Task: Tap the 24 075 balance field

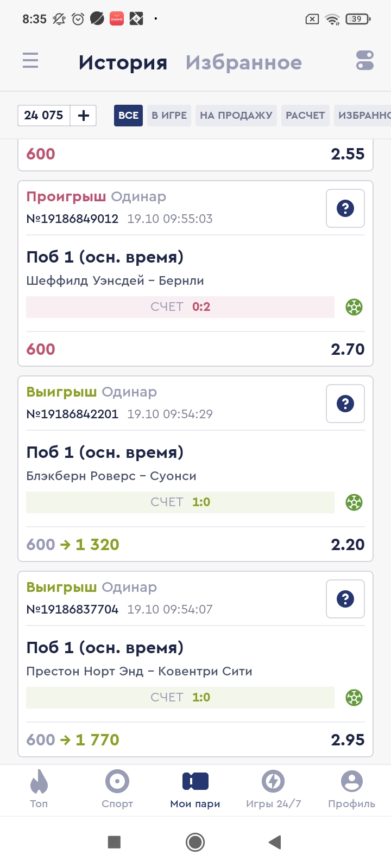Action: pos(44,116)
